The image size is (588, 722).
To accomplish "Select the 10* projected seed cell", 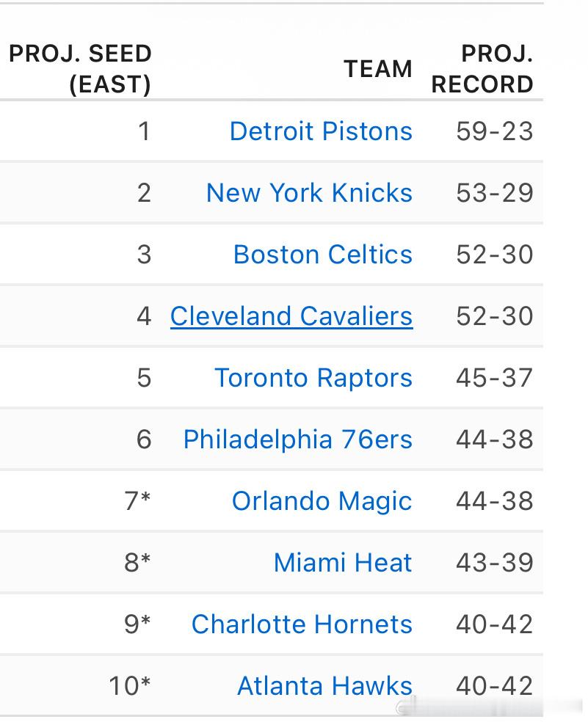I will tap(130, 686).
